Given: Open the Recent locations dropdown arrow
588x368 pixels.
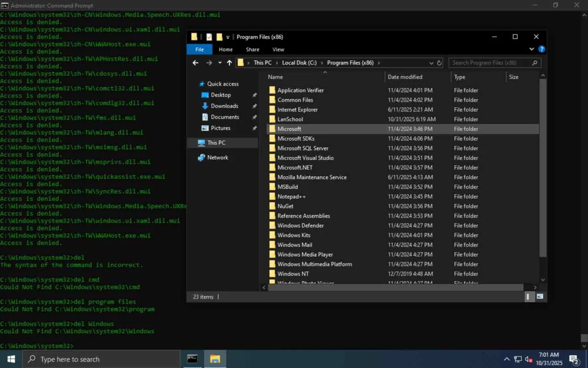Looking at the screenshot, I should pos(220,63).
